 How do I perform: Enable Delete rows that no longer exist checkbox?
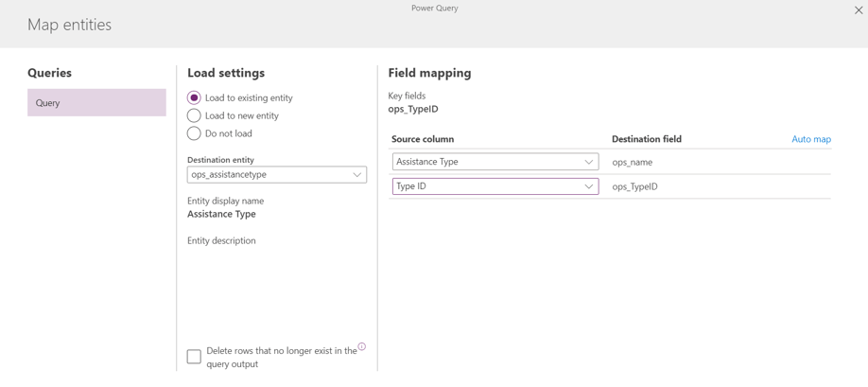coord(194,357)
